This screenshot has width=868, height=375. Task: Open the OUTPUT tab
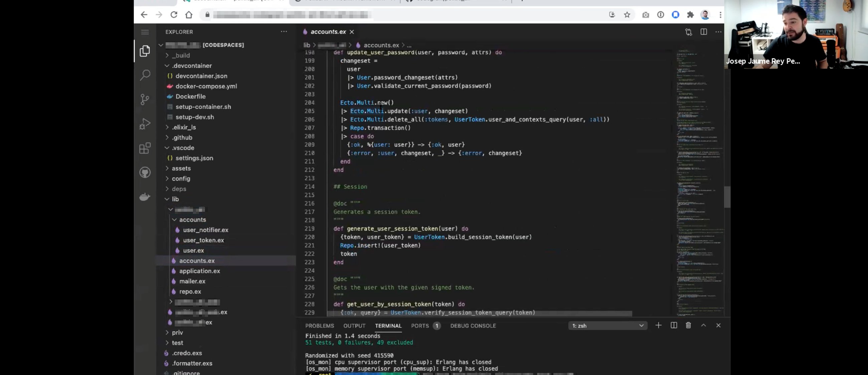tap(354, 326)
